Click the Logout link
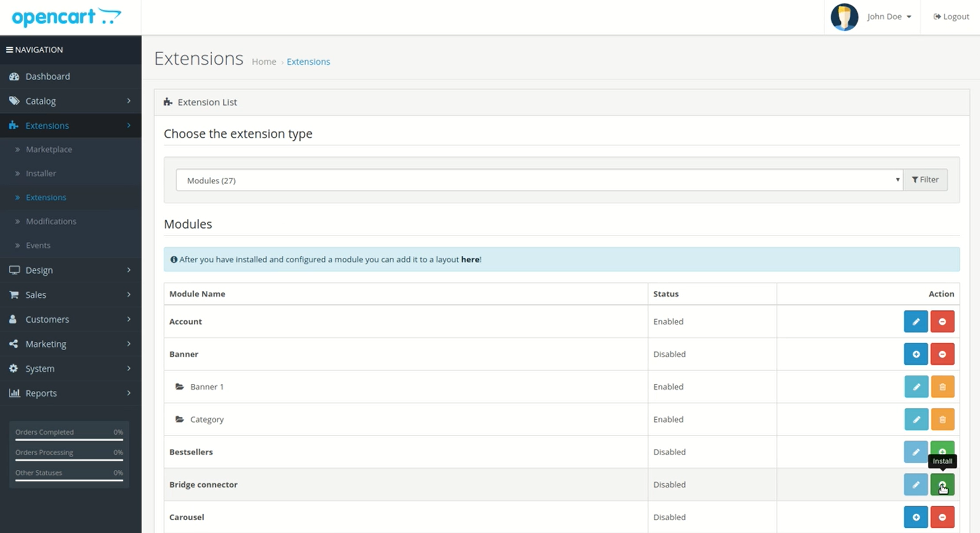 tap(951, 16)
